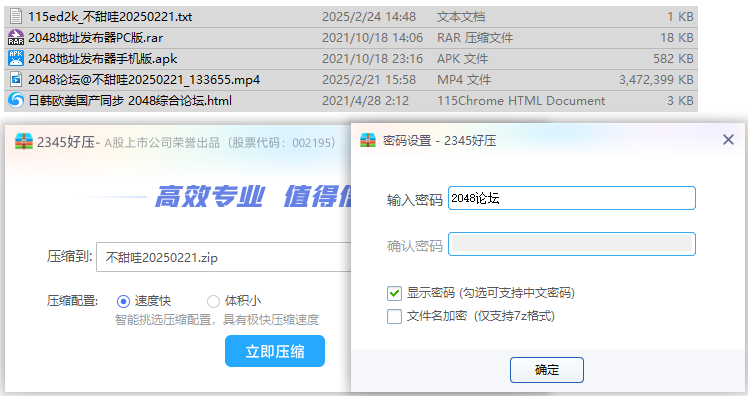Screen dimensions: 748x396
Task: Click the RAR archive icon for 2048地址发布器PC版
Action: point(16,38)
